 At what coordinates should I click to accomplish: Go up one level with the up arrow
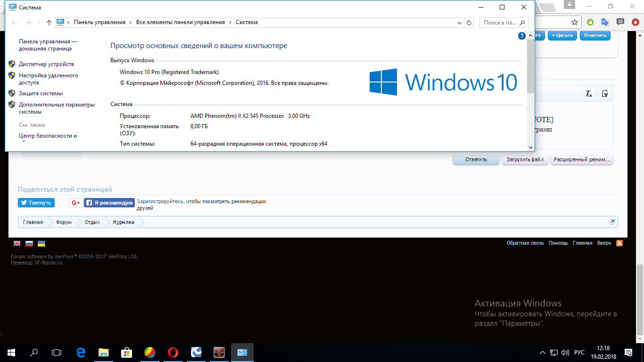tap(50, 23)
